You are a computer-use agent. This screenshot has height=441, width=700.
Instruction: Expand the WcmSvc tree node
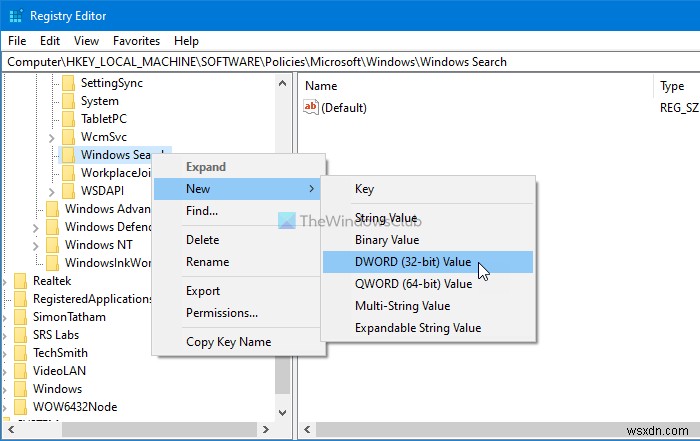click(x=52, y=137)
